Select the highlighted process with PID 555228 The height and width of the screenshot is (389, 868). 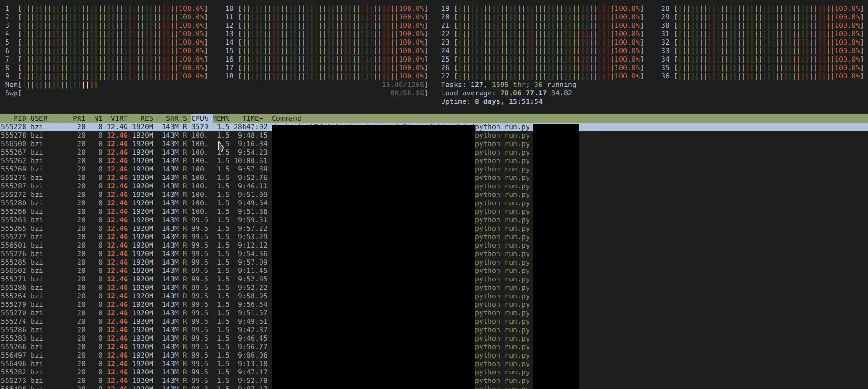pos(434,127)
